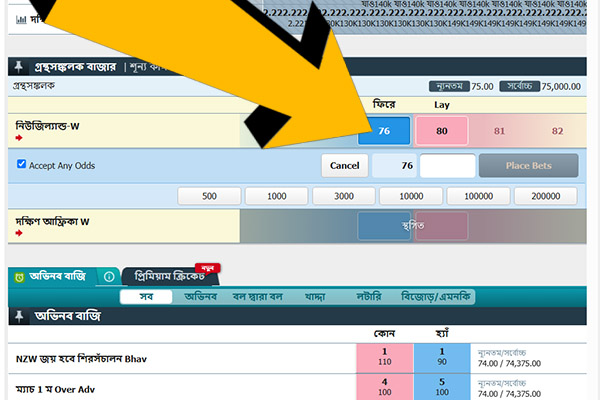The height and width of the screenshot is (400, 600).
Task: Click the shield icon on অভিনব বাজি tab
Action: [x=19, y=276]
